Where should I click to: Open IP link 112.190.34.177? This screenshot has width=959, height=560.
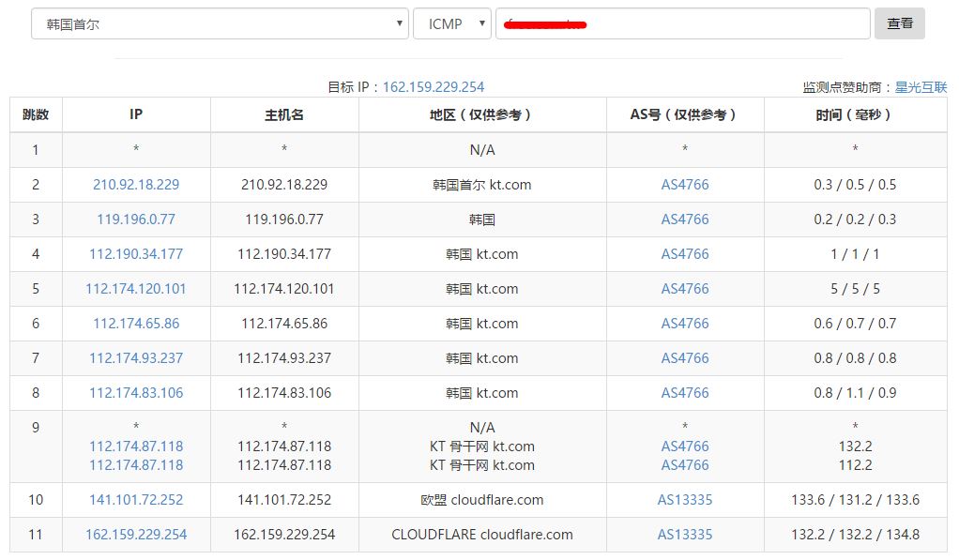click(136, 254)
